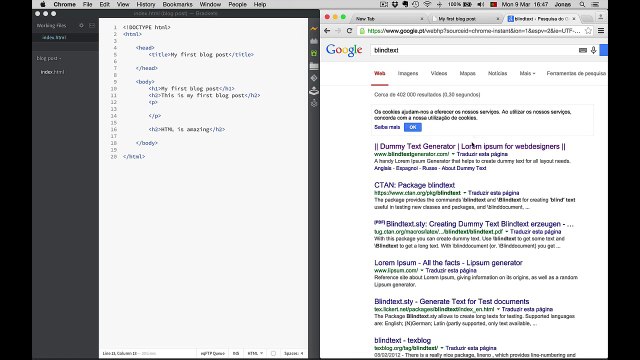Bookmark this page with the star icon

point(588,31)
